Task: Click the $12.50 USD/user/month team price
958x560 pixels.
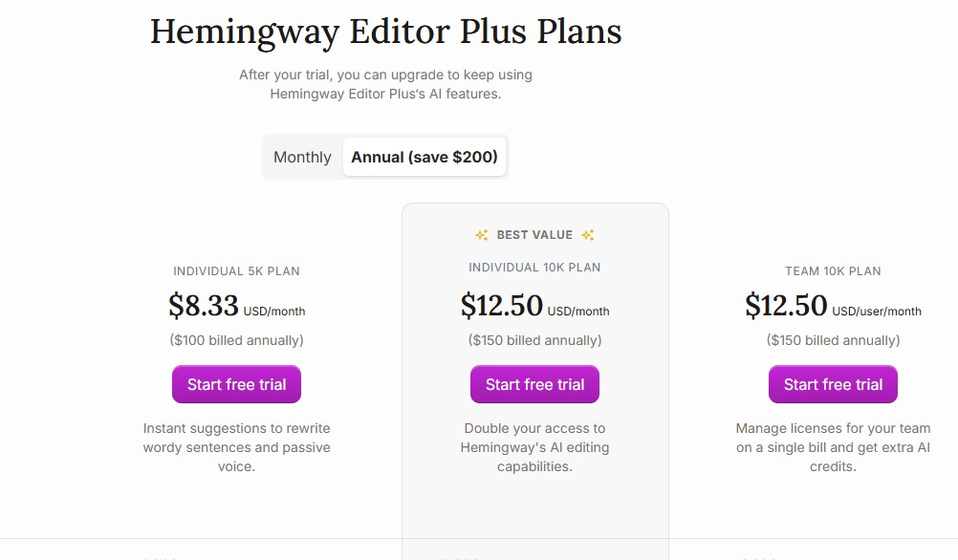Action: 833,306
